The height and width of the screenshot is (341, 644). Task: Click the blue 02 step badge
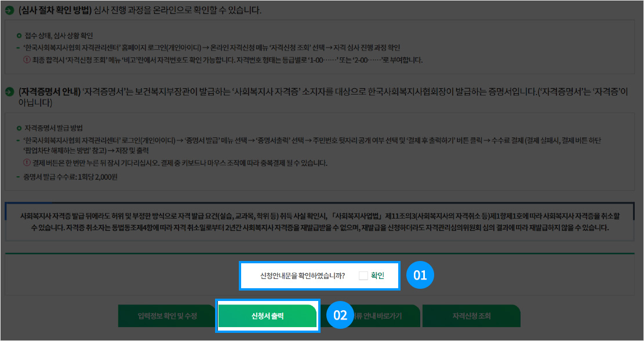(x=340, y=315)
